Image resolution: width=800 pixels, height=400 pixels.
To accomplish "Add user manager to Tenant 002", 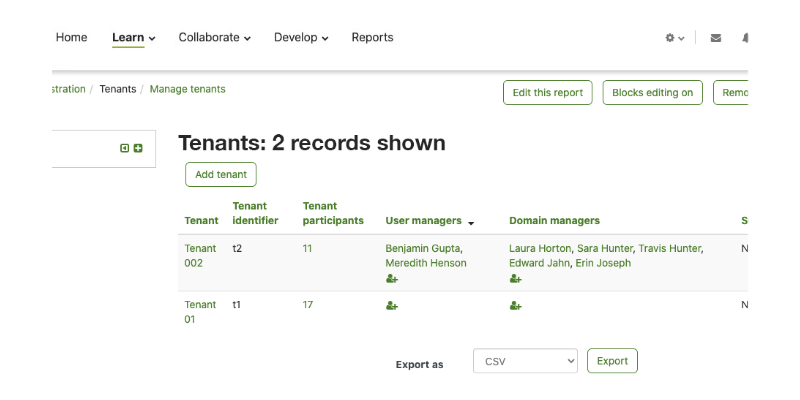I will tap(391, 279).
